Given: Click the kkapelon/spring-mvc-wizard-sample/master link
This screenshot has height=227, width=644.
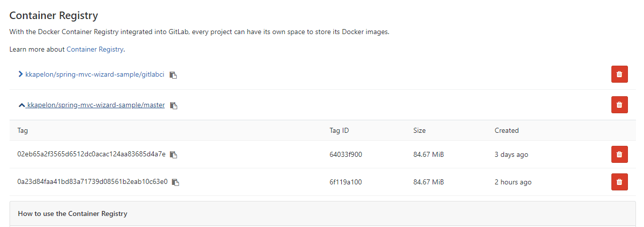Looking at the screenshot, I should coord(96,105).
